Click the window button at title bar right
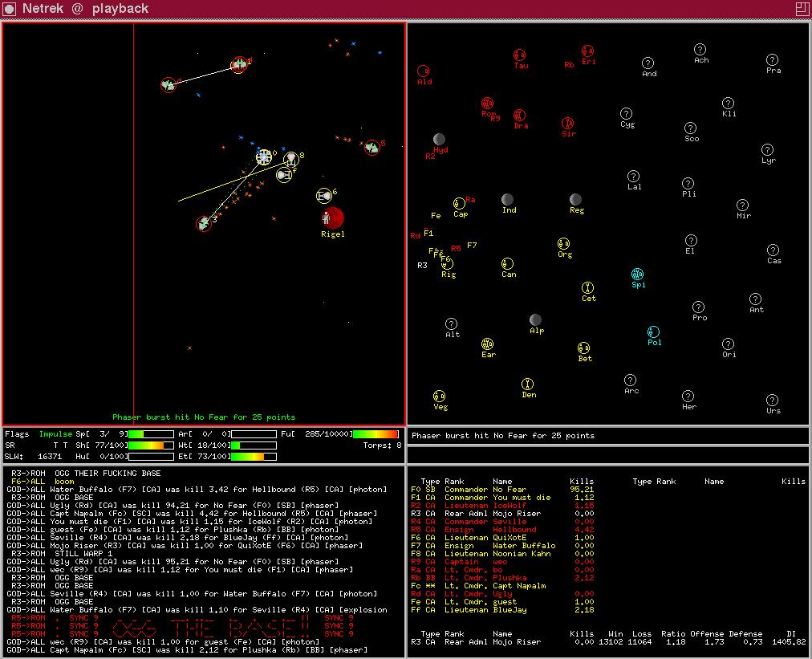This screenshot has width=812, height=659. pyautogui.click(x=802, y=8)
